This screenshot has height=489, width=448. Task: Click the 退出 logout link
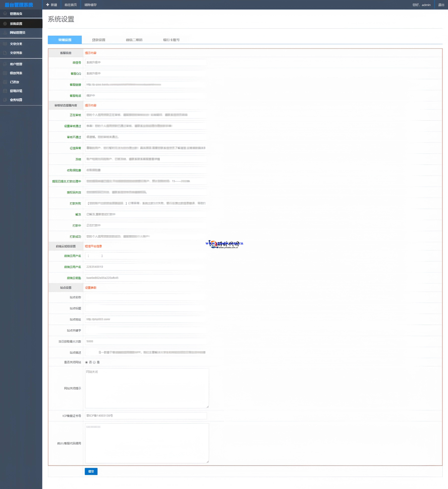coord(441,5)
